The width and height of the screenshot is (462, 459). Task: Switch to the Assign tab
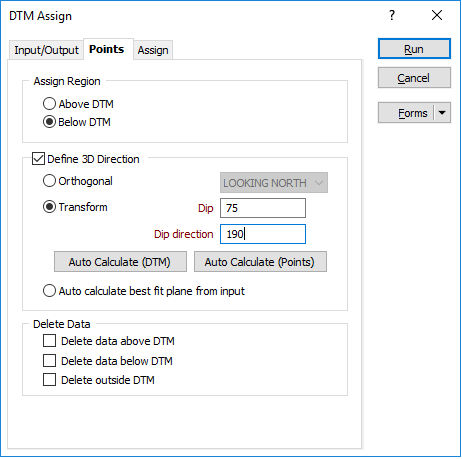pos(153,50)
